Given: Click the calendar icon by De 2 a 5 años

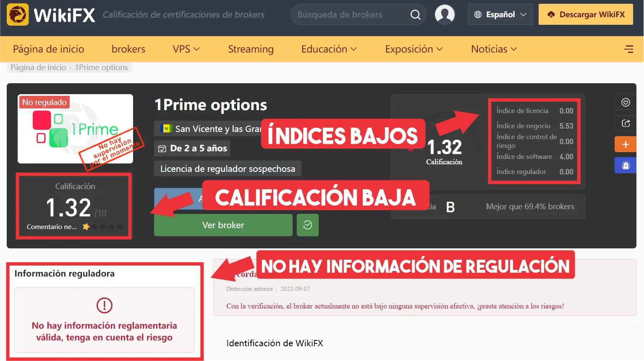Looking at the screenshot, I should point(162,149).
